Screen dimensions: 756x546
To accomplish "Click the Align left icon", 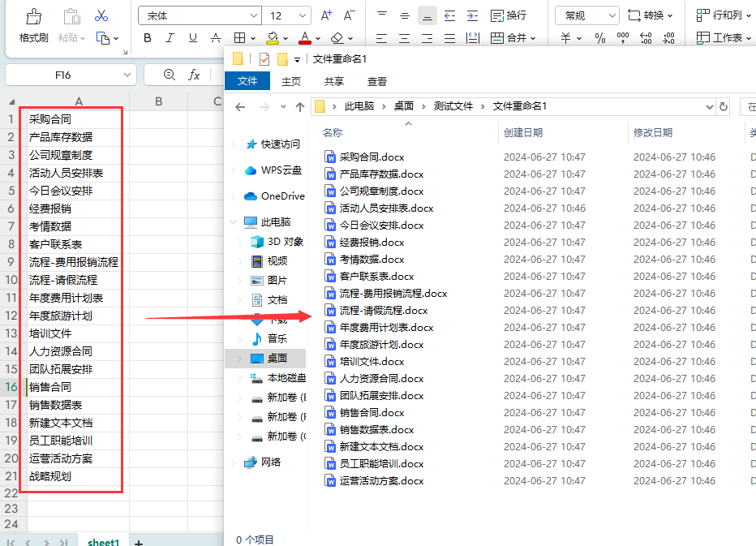I will tap(381, 38).
